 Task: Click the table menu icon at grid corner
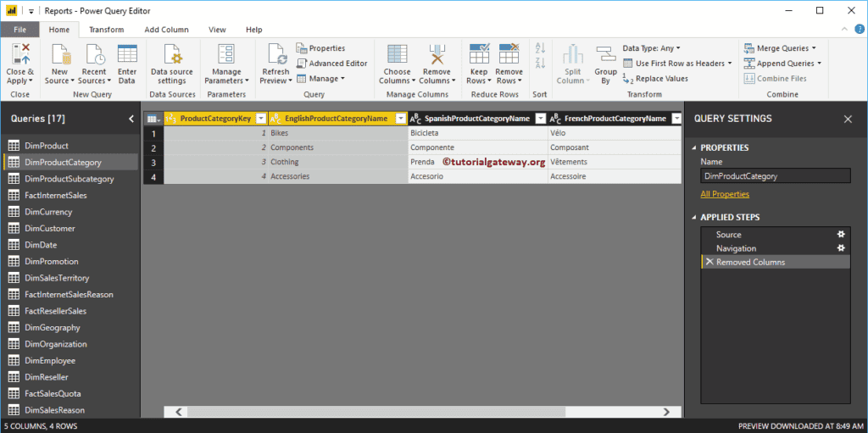[x=153, y=119]
